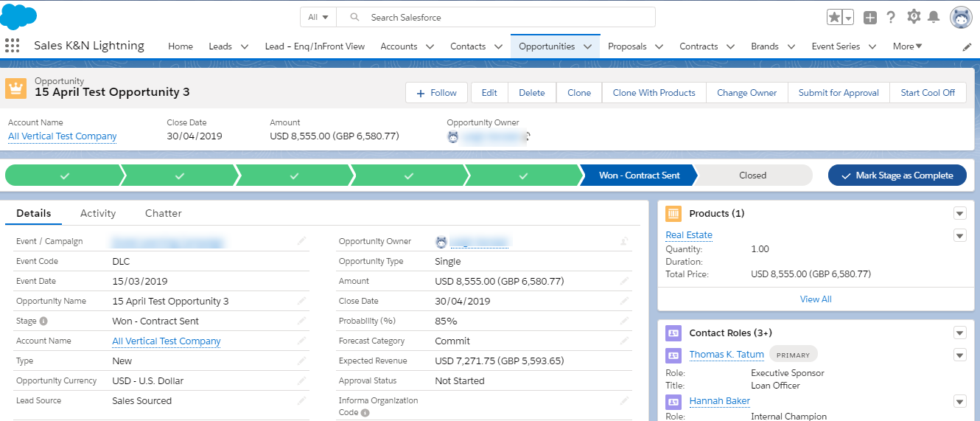Open the All search scope dropdown

coord(318,17)
